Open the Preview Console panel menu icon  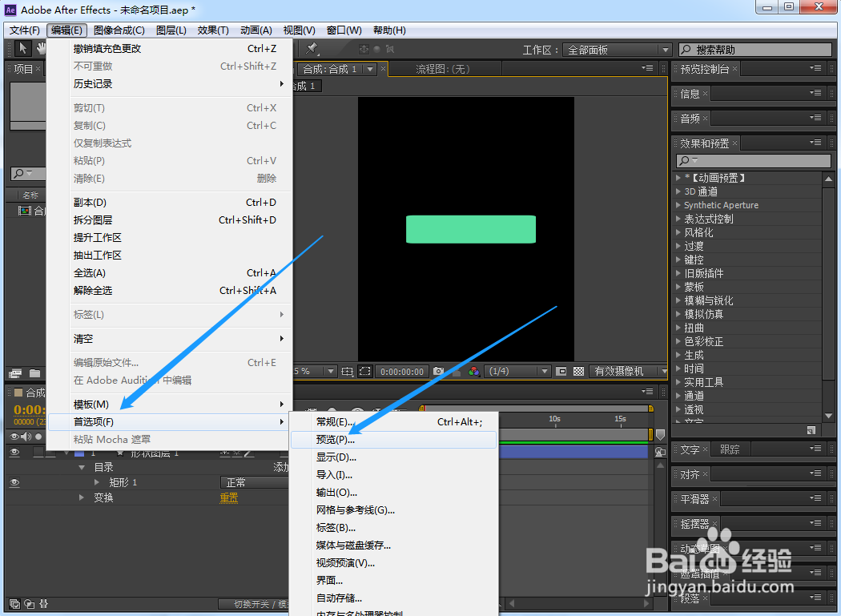point(815,68)
